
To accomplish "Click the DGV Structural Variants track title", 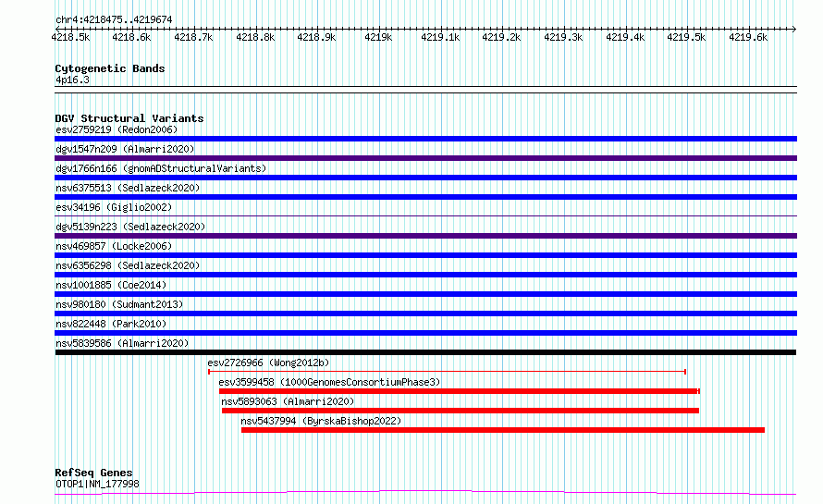I will [129, 118].
